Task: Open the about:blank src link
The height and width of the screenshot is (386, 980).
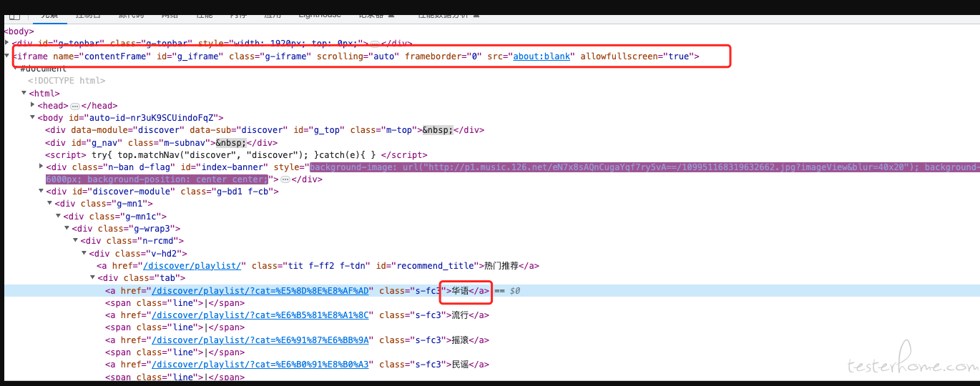Action: [542, 56]
